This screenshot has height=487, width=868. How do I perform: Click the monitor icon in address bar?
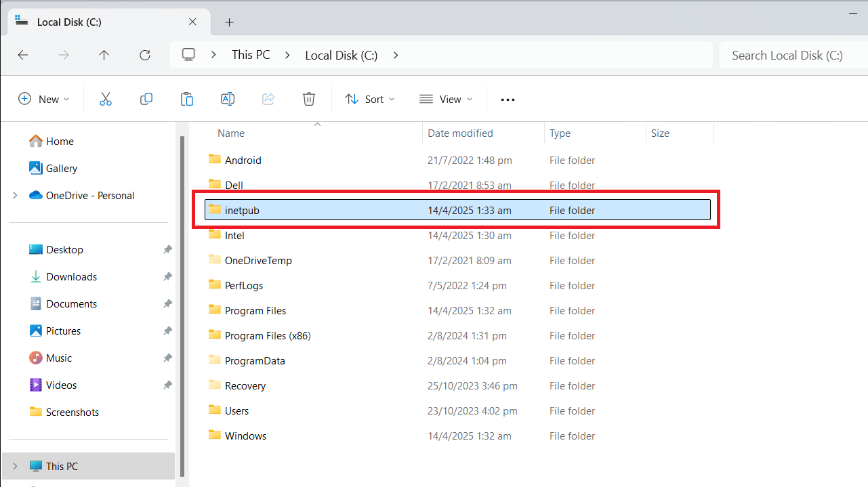[189, 55]
